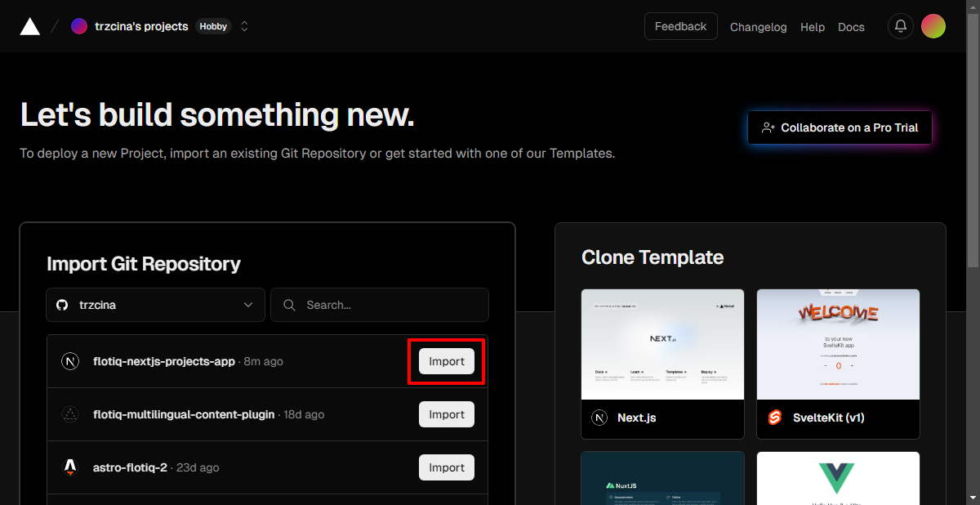Import flotiq-nextjs-projects-app repository
This screenshot has width=980, height=505.
click(x=447, y=361)
